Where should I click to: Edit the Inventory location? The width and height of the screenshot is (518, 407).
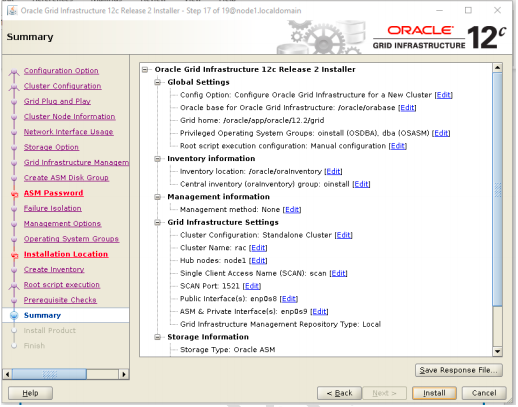click(333, 171)
